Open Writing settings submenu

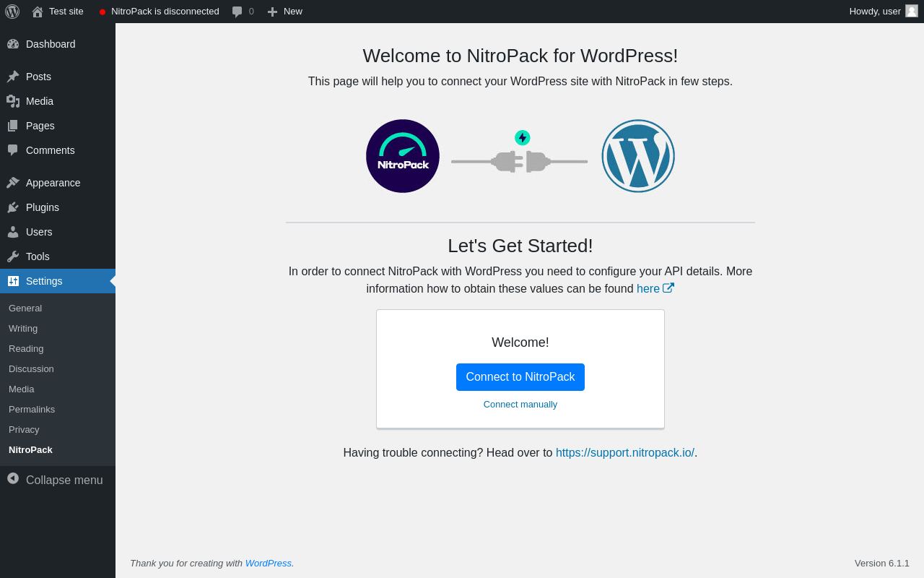pyautogui.click(x=58, y=328)
